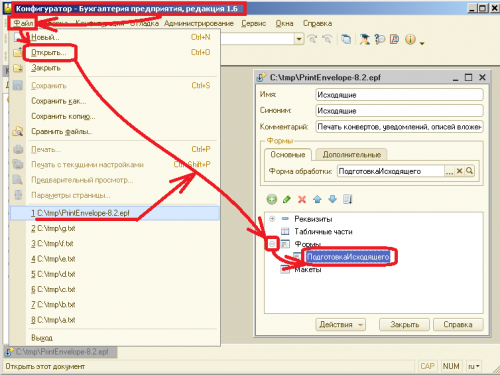Open the toolbar search combo box dropdown arrow

(299, 39)
